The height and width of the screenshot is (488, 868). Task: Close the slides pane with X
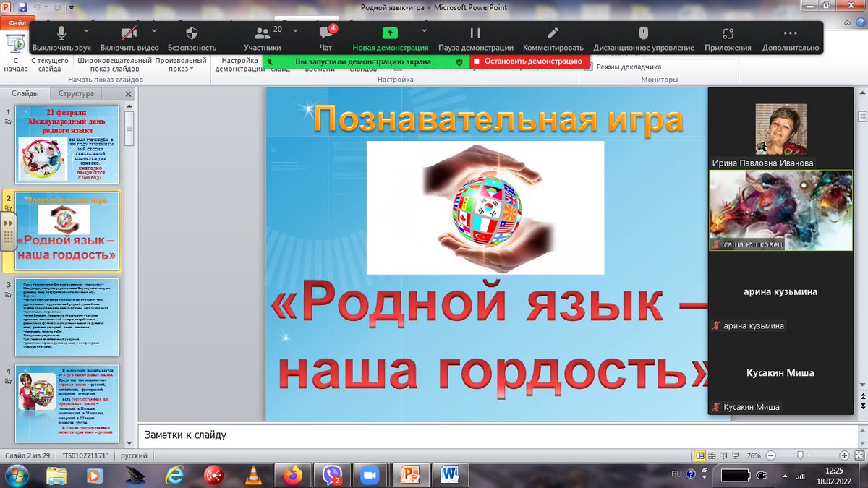point(129,94)
